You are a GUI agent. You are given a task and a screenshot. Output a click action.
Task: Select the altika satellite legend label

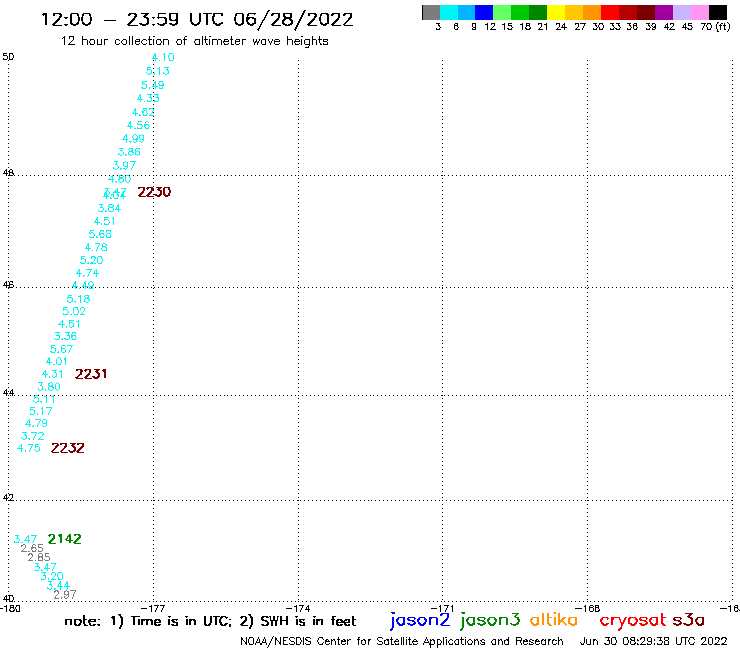coord(554,620)
